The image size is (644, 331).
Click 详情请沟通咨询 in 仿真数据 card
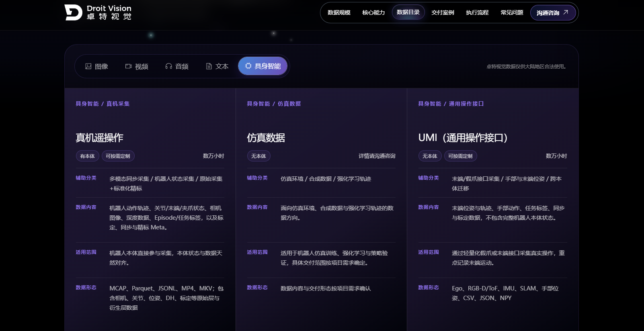coord(377,156)
